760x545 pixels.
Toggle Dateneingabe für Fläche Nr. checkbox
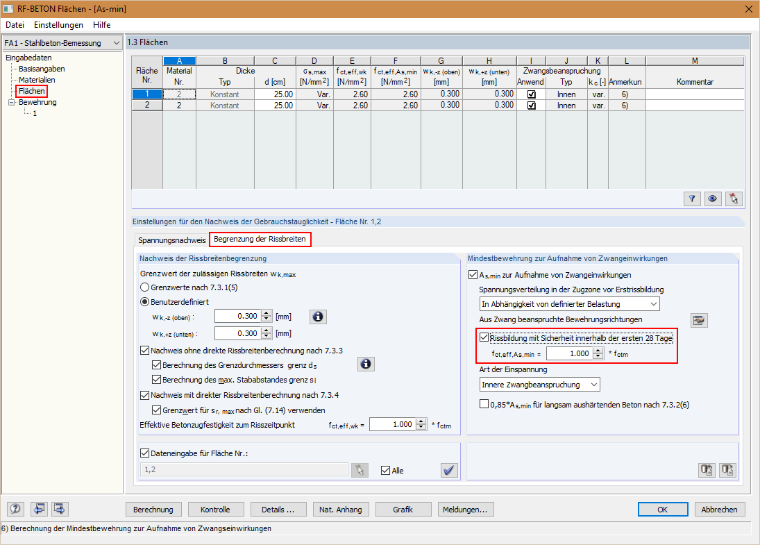tap(144, 453)
